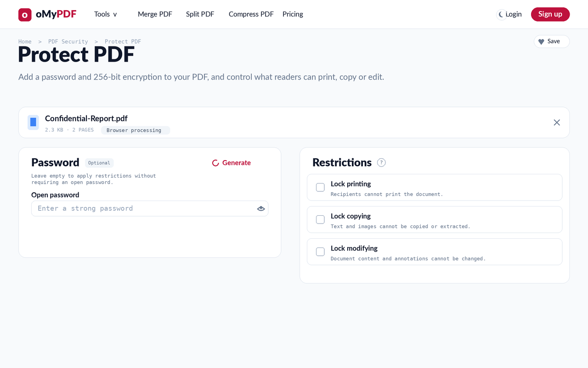Click the Login link
This screenshot has width=588, height=368.
click(514, 14)
